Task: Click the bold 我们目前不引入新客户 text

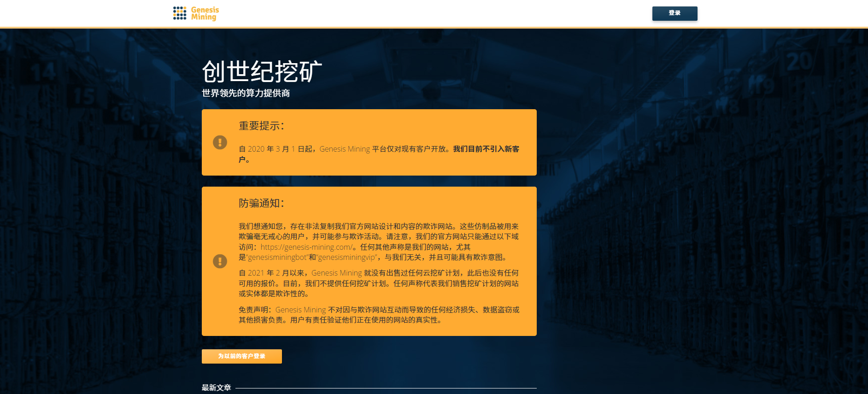Action: click(379, 154)
